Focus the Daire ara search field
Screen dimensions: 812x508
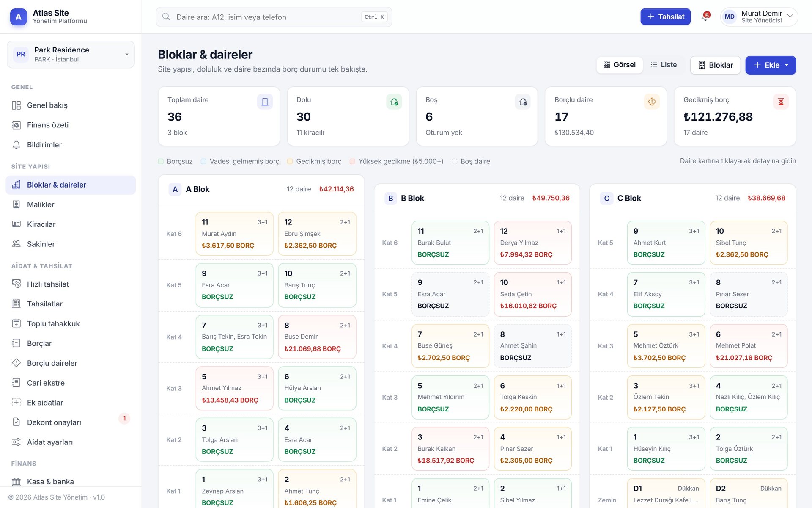point(274,17)
